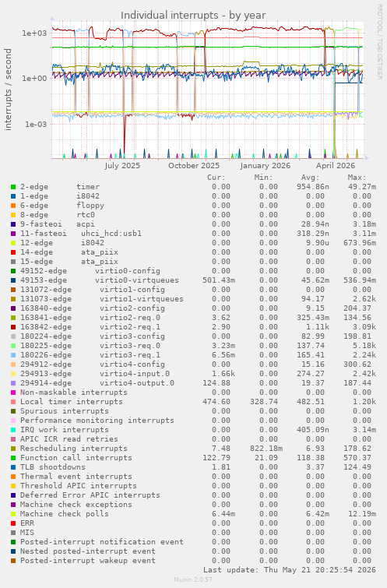Click the Munin 2.0.57 footer text
387x588 pixels.
193,579
